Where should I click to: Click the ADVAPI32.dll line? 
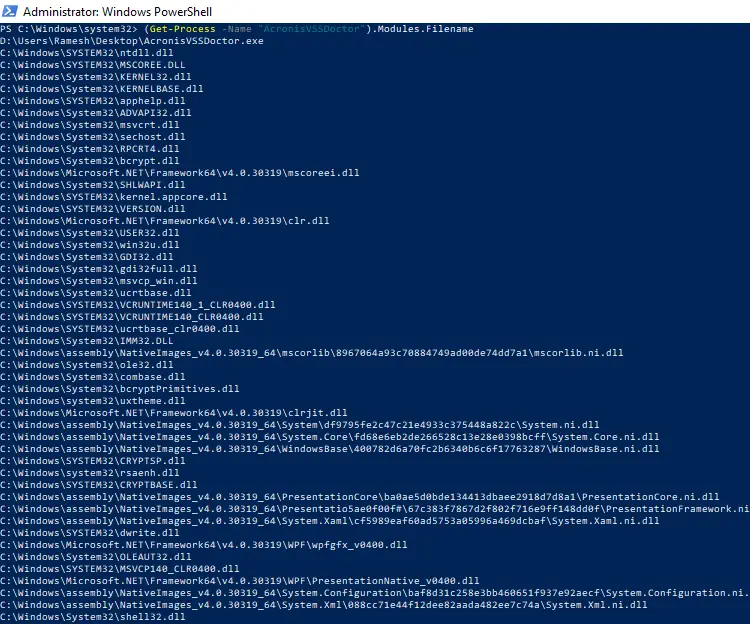(96, 113)
